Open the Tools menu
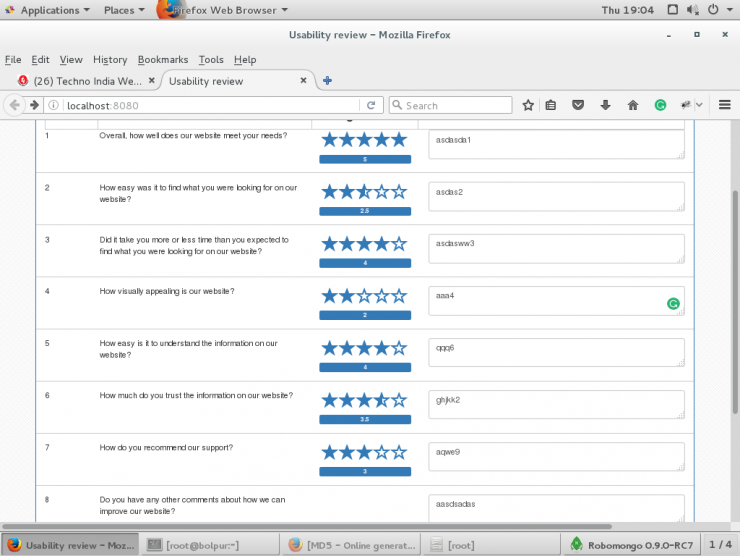Image resolution: width=740 pixels, height=556 pixels. click(x=210, y=59)
